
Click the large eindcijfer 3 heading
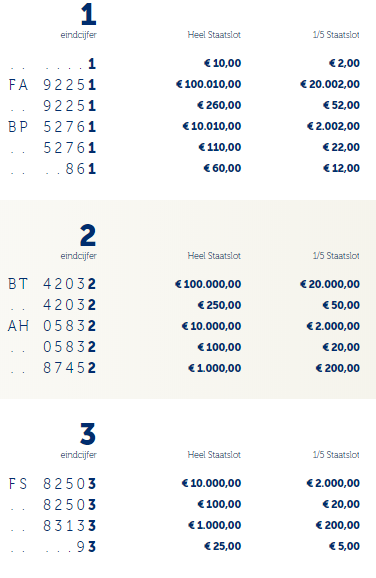click(88, 434)
